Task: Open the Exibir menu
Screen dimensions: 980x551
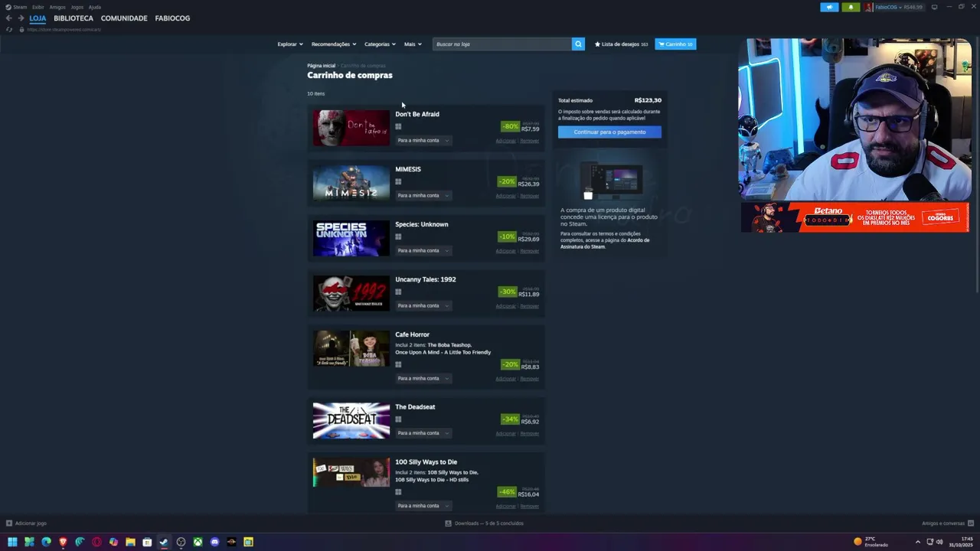Action: pyautogui.click(x=38, y=7)
